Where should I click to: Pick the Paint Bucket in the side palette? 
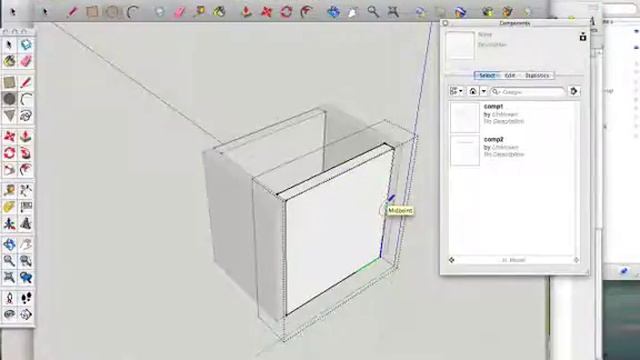[9, 61]
